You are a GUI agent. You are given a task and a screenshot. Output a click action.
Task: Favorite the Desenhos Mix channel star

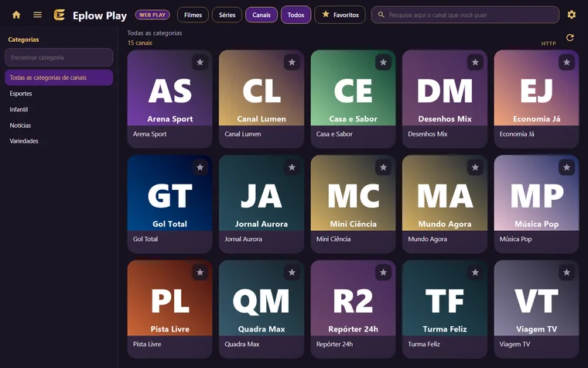[475, 62]
